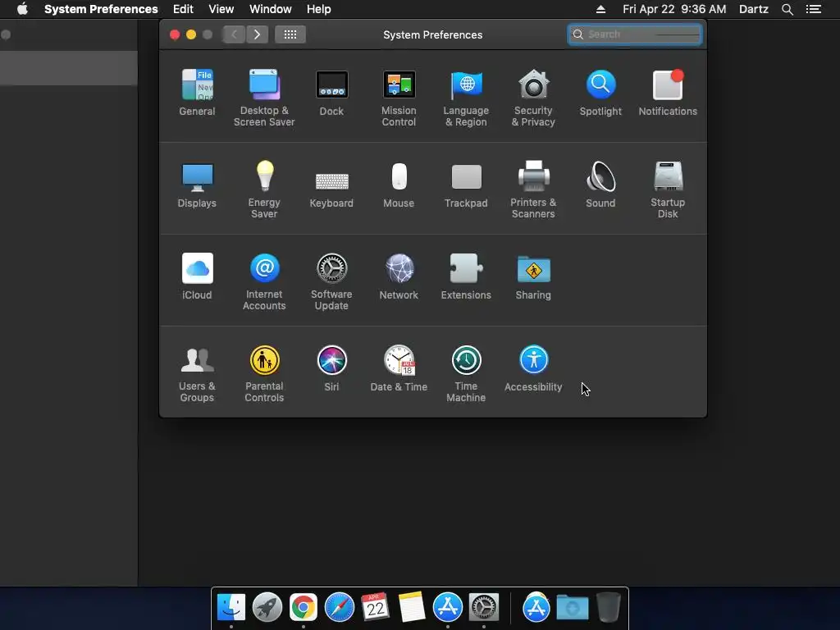Open the Sound preferences pane

coord(600,185)
